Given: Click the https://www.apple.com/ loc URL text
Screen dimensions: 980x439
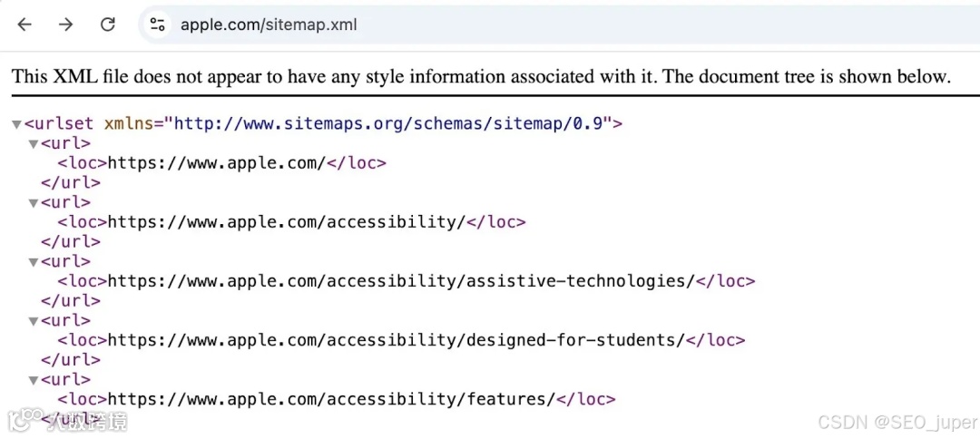Looking at the screenshot, I should pyautogui.click(x=216, y=163).
